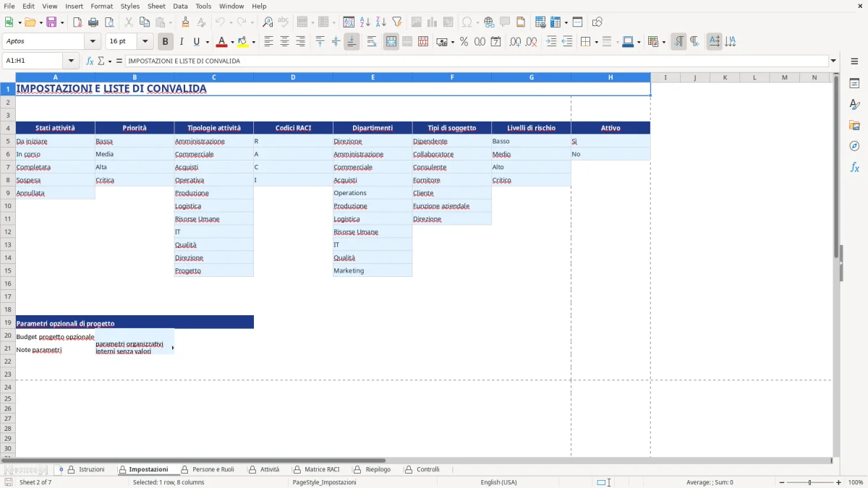Copy selection with the Copy icon
Screen dimensions: 868x488
click(144, 22)
